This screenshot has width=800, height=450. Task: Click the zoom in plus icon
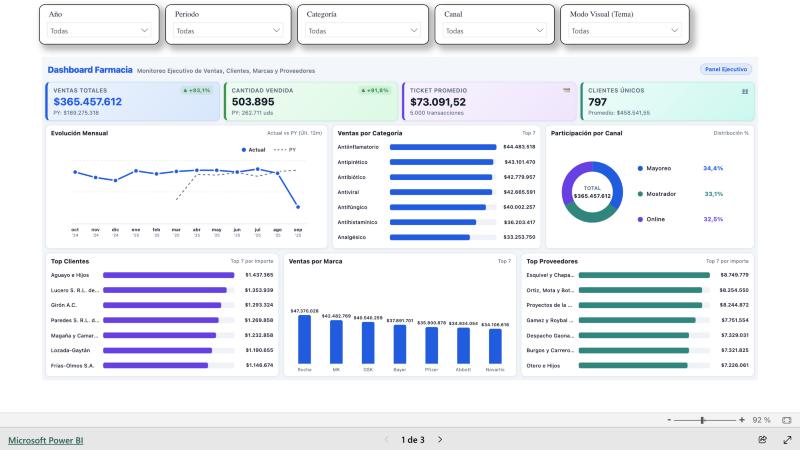pos(742,420)
